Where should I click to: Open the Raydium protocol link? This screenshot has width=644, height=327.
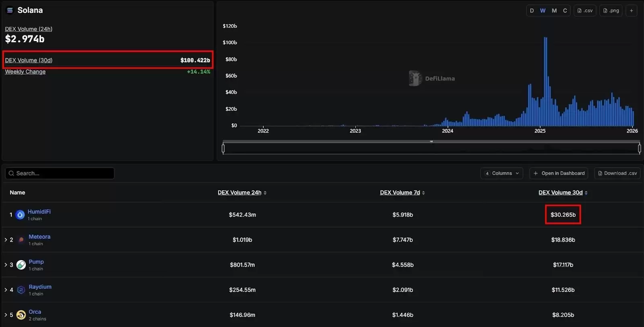coord(40,287)
